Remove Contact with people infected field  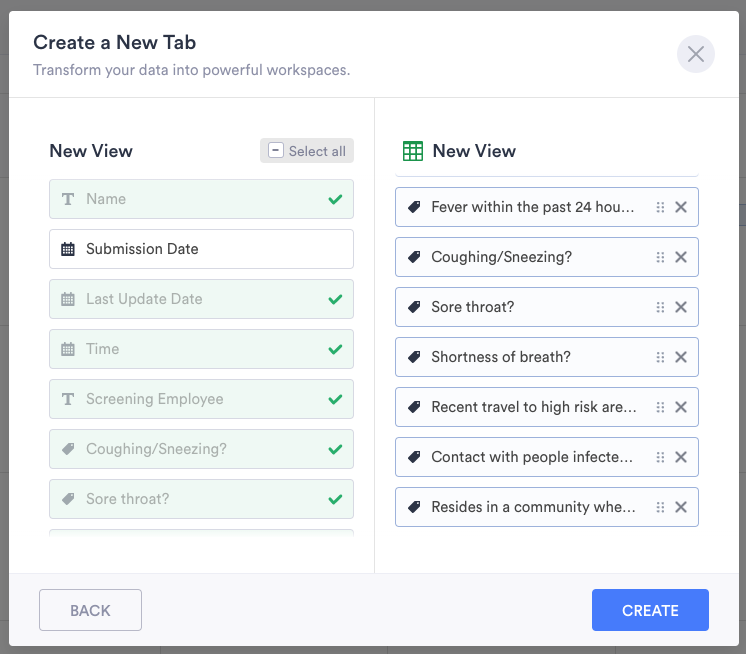pos(681,457)
